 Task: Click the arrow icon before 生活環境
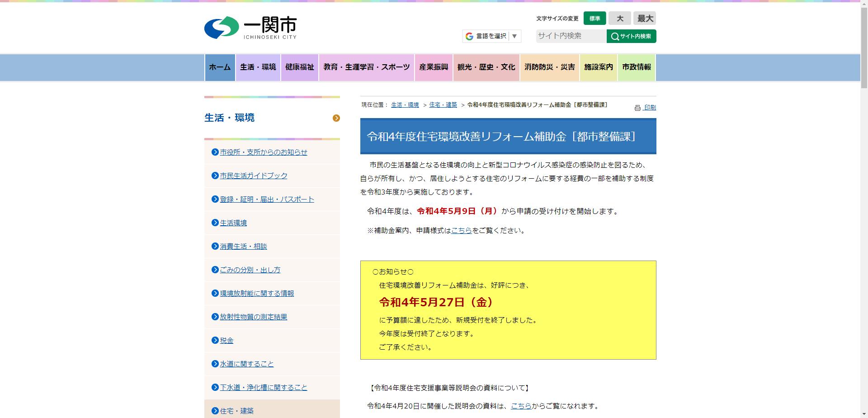click(x=215, y=223)
